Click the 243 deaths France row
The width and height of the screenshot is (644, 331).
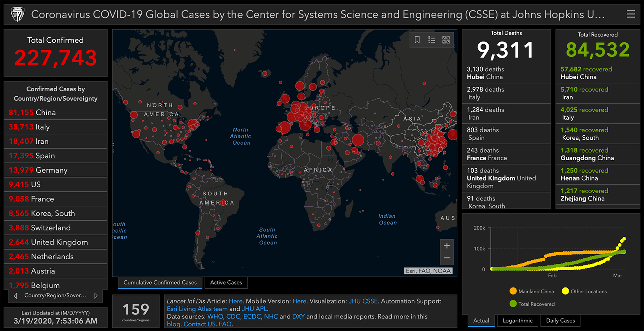click(506, 154)
